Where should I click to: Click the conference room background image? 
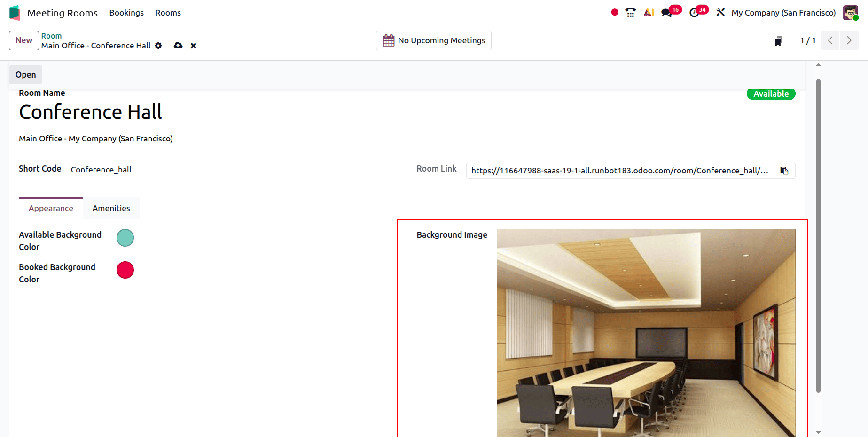pyautogui.click(x=646, y=333)
